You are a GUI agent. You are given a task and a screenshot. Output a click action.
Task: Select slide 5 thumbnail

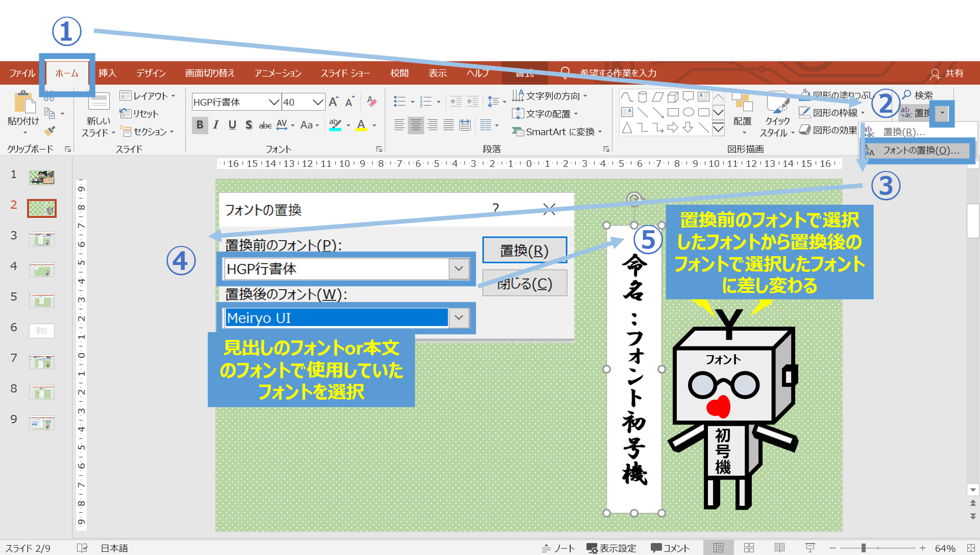pyautogui.click(x=42, y=300)
